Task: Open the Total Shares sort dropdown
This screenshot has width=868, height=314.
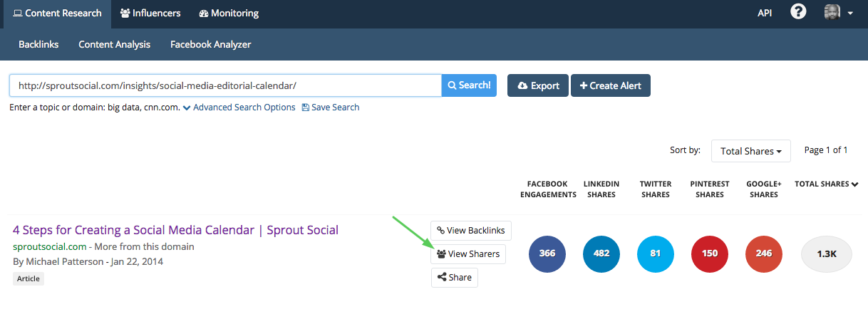Action: (x=750, y=151)
